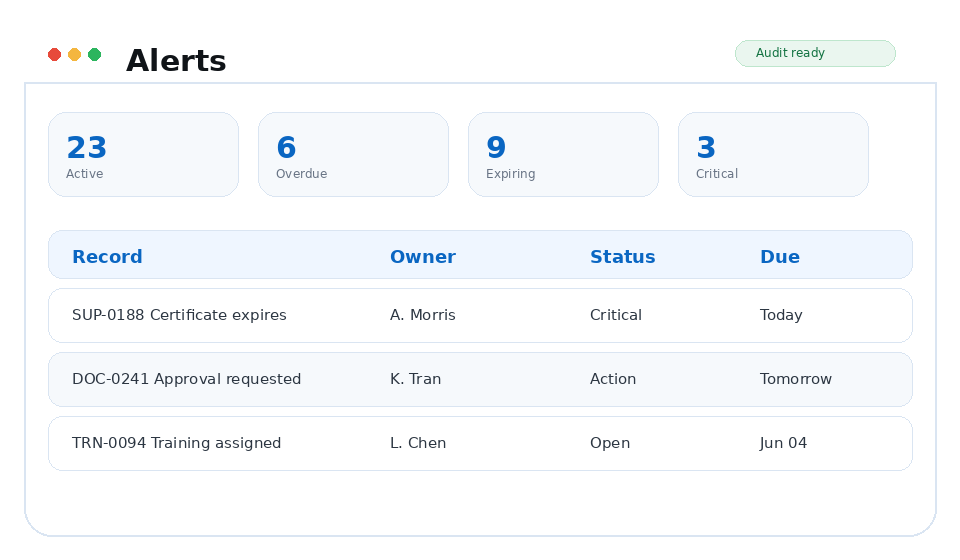Click the Audit ready badge
The image size is (960, 560).
pos(815,53)
